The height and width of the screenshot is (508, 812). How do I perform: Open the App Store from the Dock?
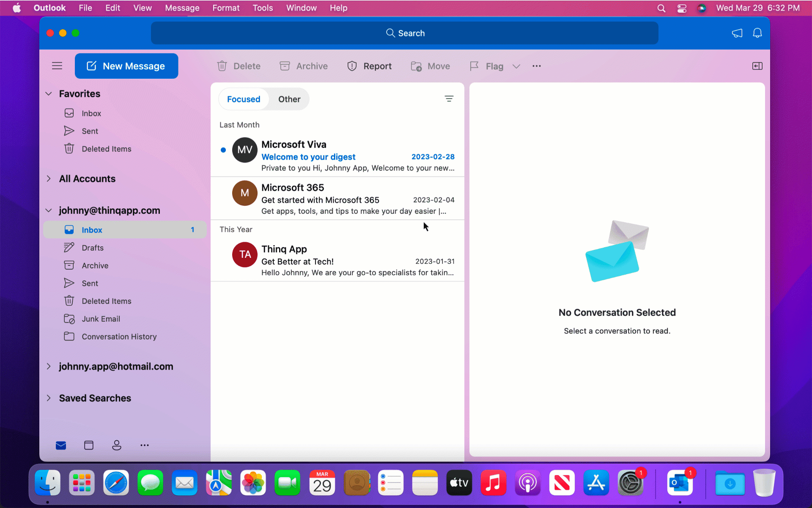[596, 483]
